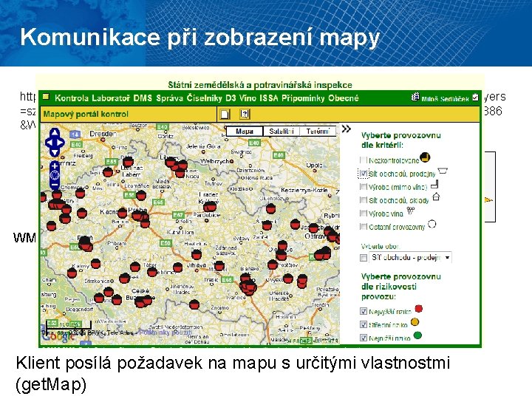Open the D3 menu
Screen dimensions: 532x399
click(x=231, y=98)
